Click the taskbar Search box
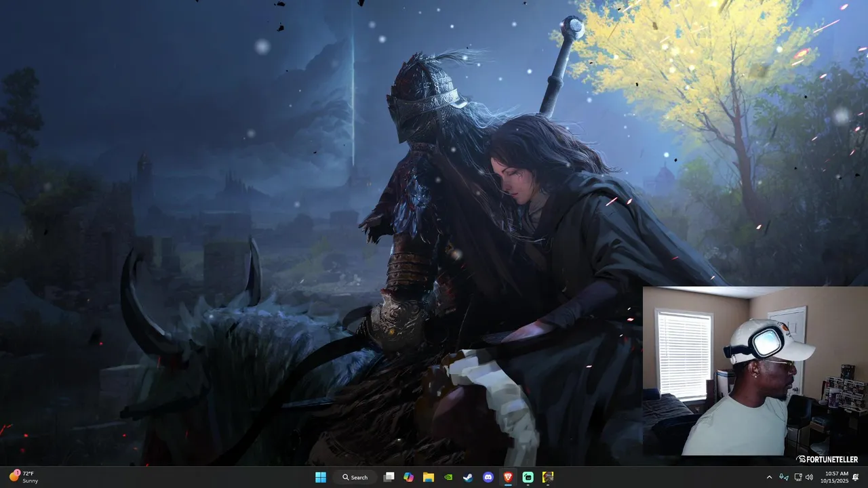The height and width of the screenshot is (488, 868). 355,477
